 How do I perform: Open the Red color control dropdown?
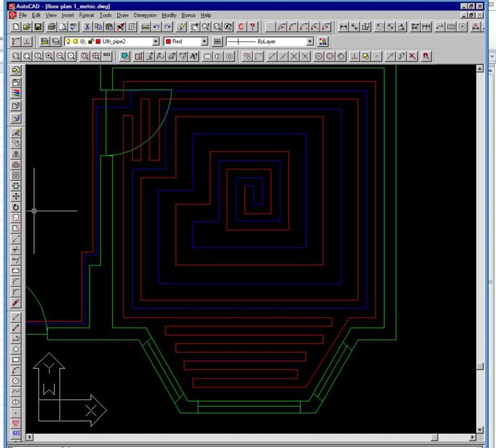point(205,42)
